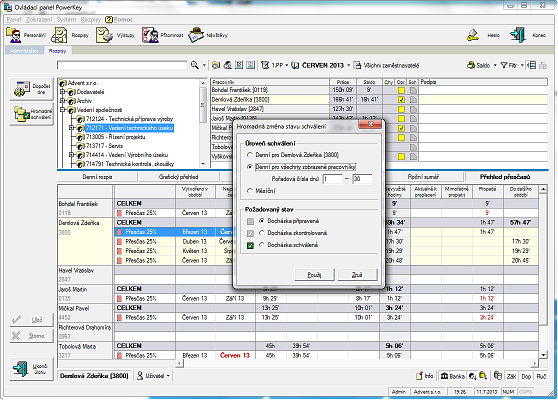Click green check swatch beside Docházka schválená
Viewport: 558px width, 400px height.
(x=250, y=245)
